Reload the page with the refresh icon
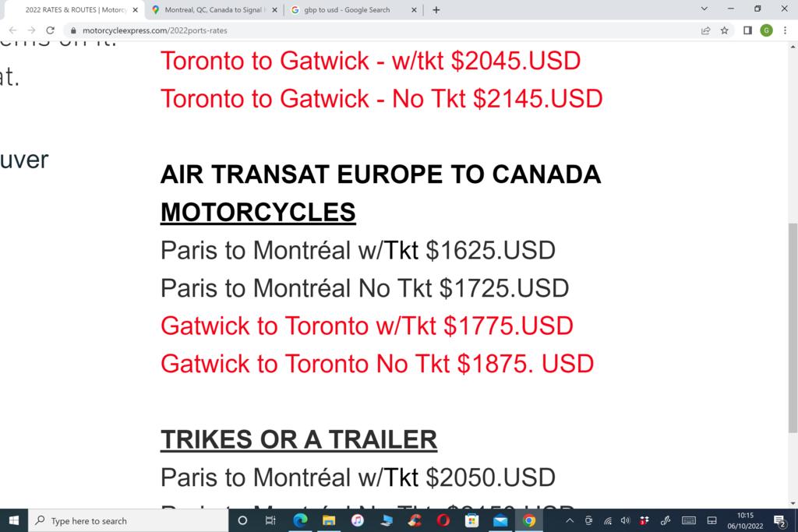 click(50, 30)
